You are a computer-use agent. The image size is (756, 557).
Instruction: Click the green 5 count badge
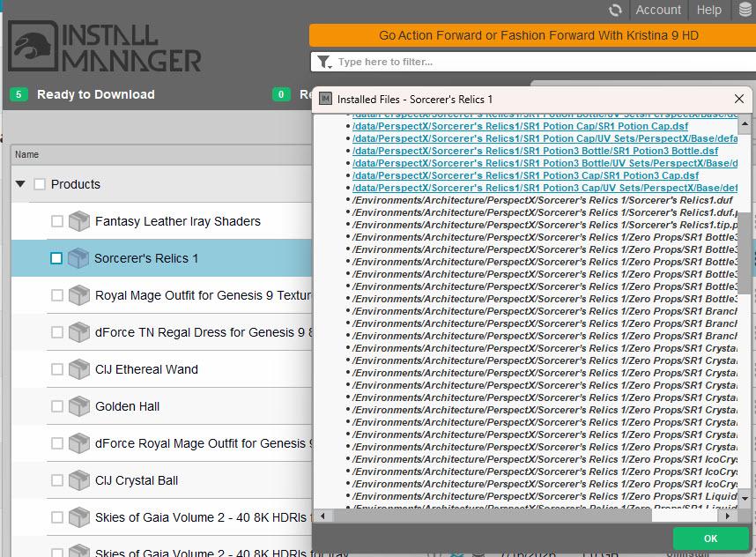pos(19,94)
